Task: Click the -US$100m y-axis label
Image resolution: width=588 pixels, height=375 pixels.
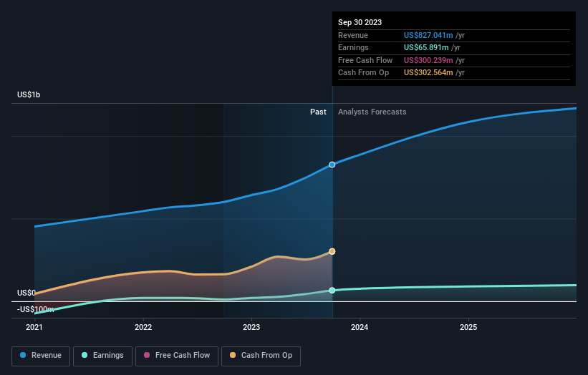Action: [x=36, y=309]
